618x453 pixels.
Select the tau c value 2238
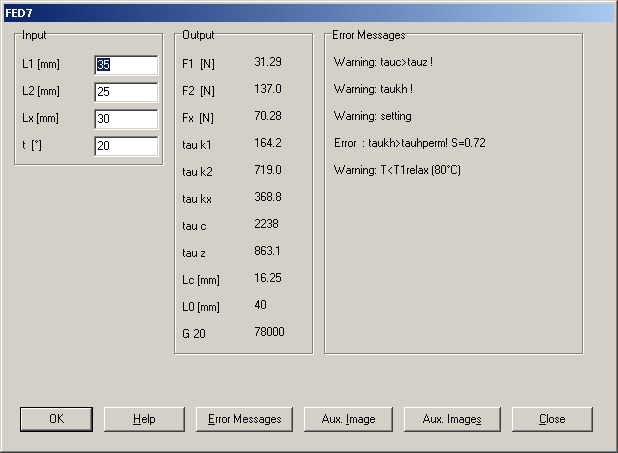click(267, 224)
